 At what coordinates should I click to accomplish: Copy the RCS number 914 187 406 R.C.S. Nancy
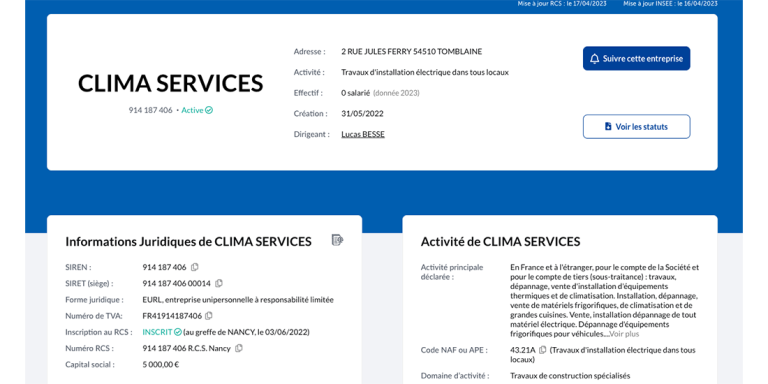[x=239, y=348]
